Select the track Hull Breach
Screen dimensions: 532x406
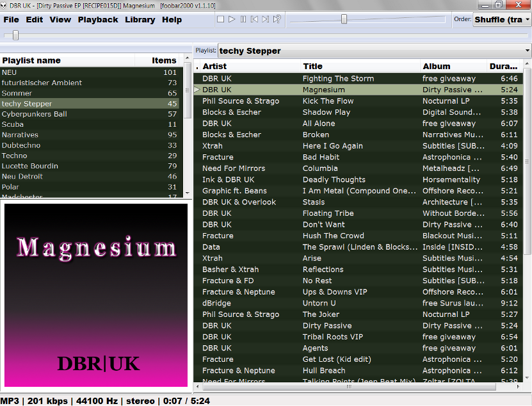point(358,370)
